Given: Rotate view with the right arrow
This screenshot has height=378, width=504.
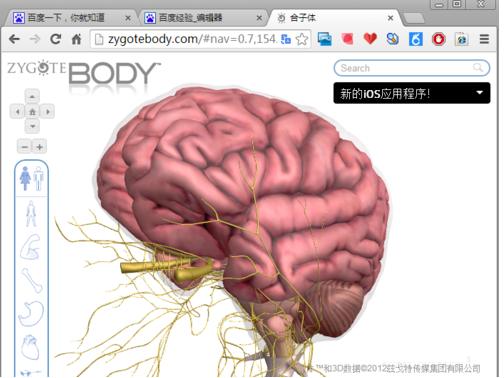Looking at the screenshot, I should [x=47, y=112].
